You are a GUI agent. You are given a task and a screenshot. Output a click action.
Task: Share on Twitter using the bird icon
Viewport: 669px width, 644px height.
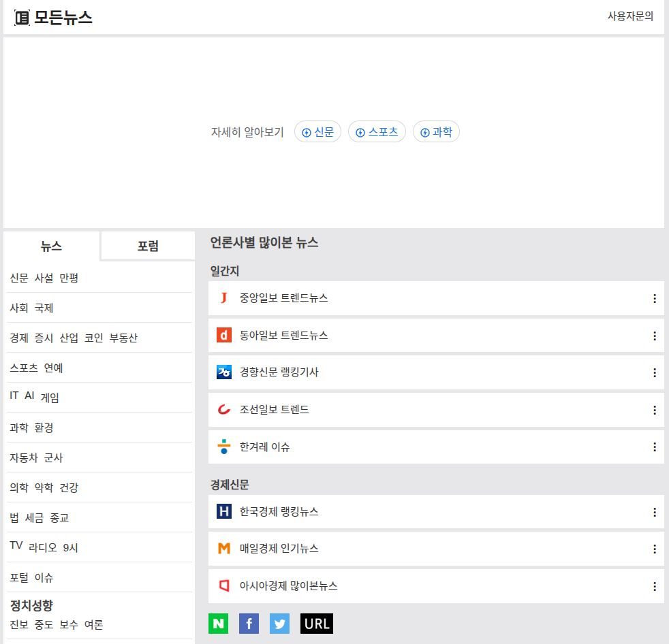click(x=279, y=623)
